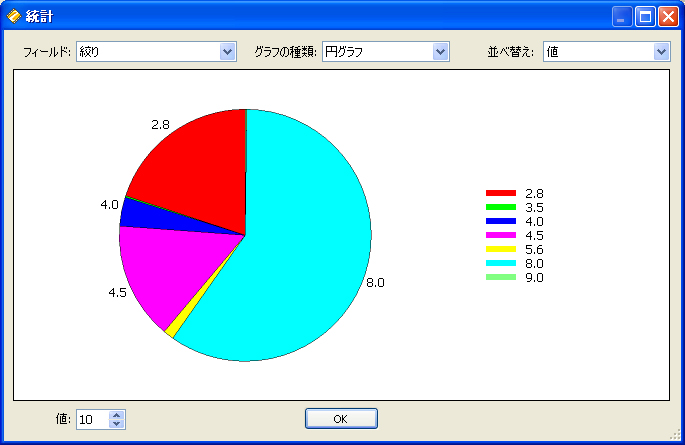This screenshot has width=685, height=445.
Task: Click the blue 4.0 pie slice
Action: pos(149,217)
